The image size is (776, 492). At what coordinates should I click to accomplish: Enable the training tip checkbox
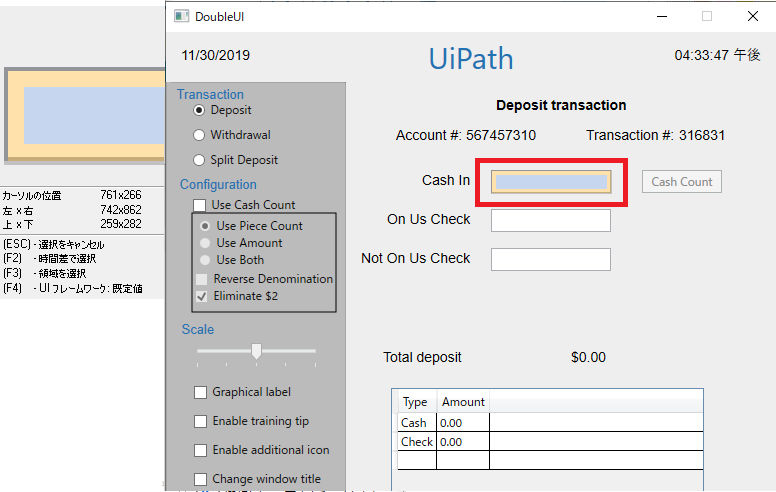pos(201,421)
